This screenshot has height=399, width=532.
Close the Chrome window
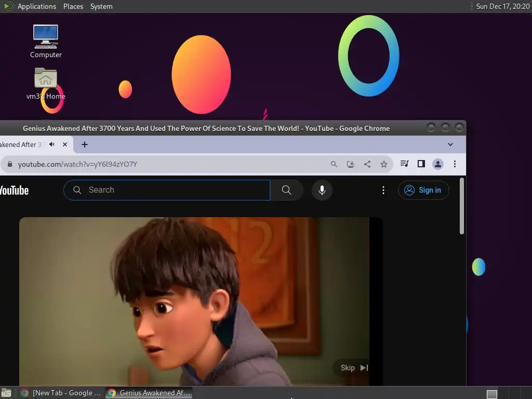click(459, 128)
